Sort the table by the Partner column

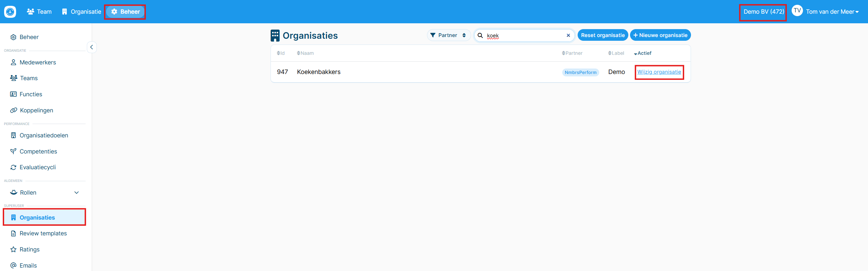(x=572, y=53)
